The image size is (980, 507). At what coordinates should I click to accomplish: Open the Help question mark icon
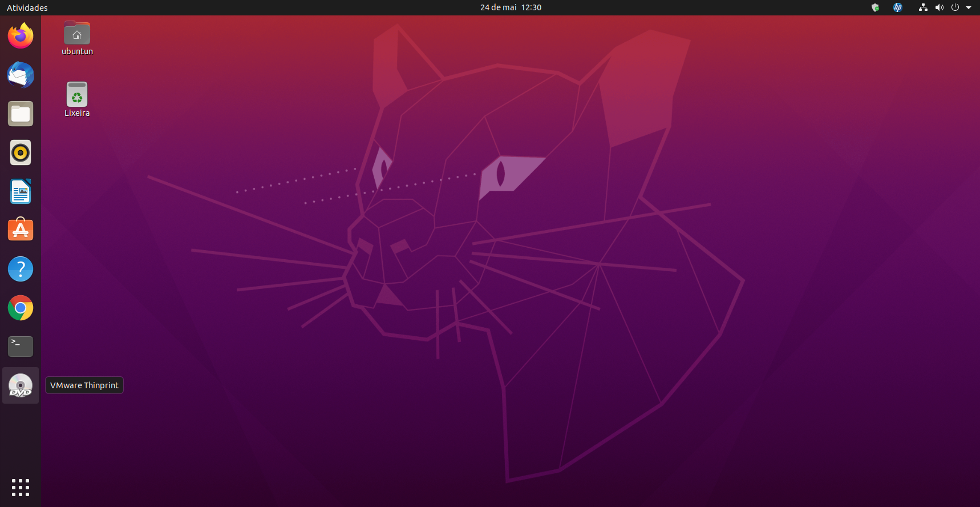[21, 269]
